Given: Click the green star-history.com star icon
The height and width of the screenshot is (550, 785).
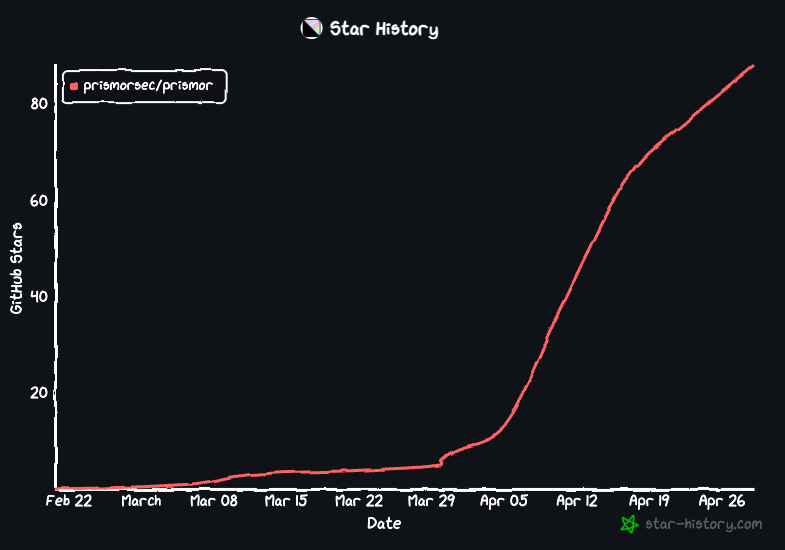Looking at the screenshot, I should pos(629,524).
